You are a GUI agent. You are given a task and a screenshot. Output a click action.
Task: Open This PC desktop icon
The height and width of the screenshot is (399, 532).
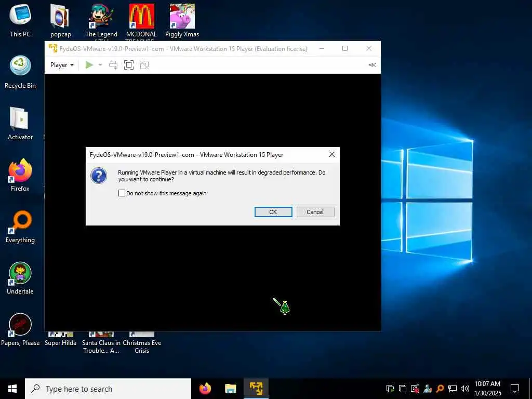click(x=20, y=21)
